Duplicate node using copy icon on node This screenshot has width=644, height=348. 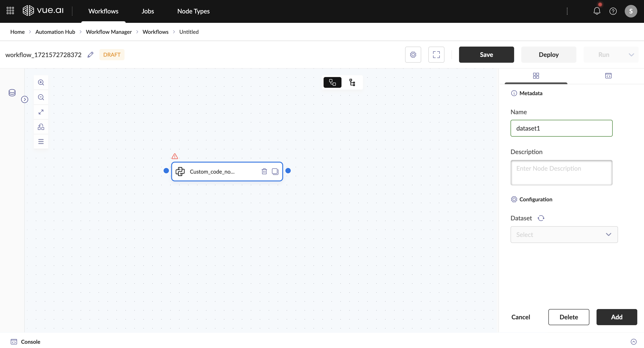(275, 172)
